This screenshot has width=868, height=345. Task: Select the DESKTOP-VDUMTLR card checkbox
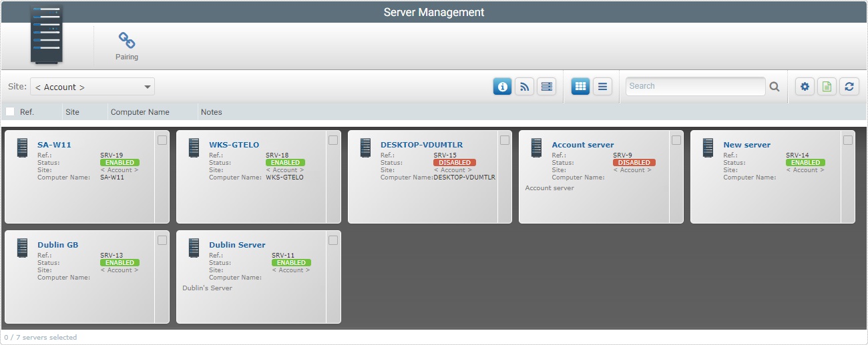coord(505,140)
